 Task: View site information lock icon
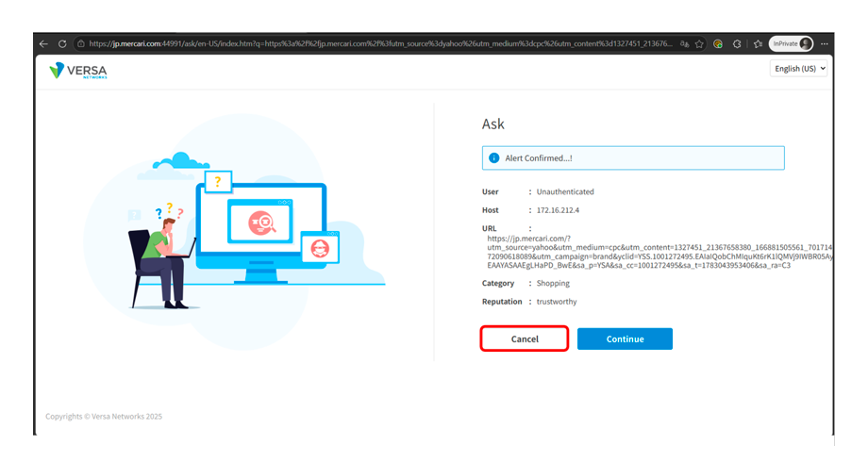(x=81, y=43)
